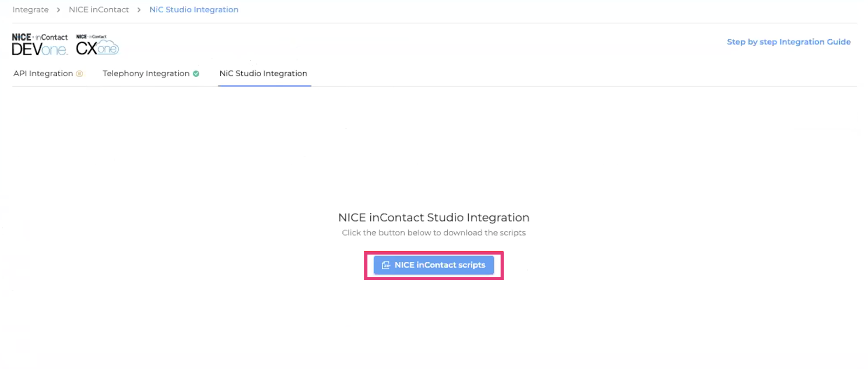Click the chevron after NICE inContact in the breadcrumb
This screenshot has width=868, height=369.
(x=139, y=10)
